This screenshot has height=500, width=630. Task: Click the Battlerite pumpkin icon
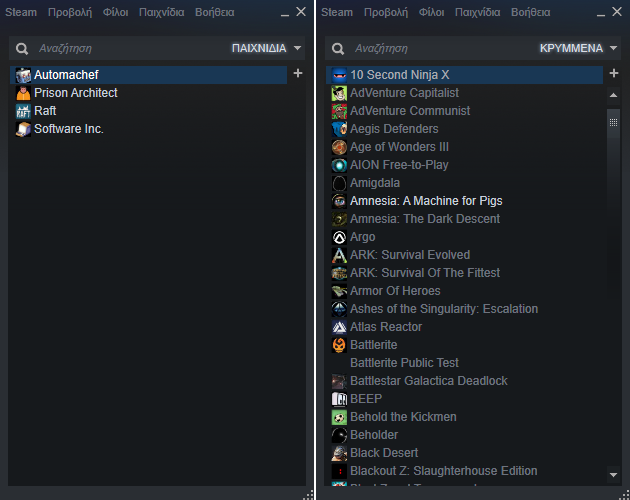[339, 345]
